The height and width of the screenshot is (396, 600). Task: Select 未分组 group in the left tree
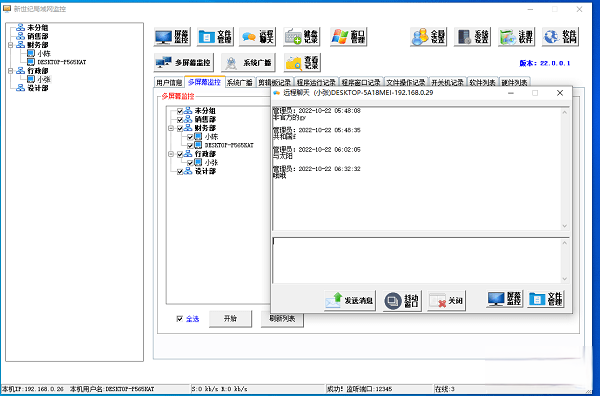38,28
